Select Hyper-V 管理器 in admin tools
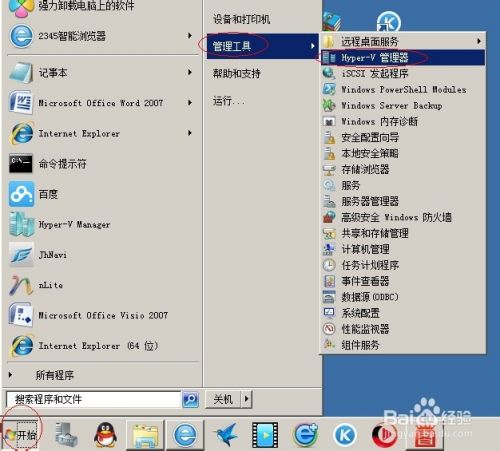The width and height of the screenshot is (500, 451). [x=403, y=58]
